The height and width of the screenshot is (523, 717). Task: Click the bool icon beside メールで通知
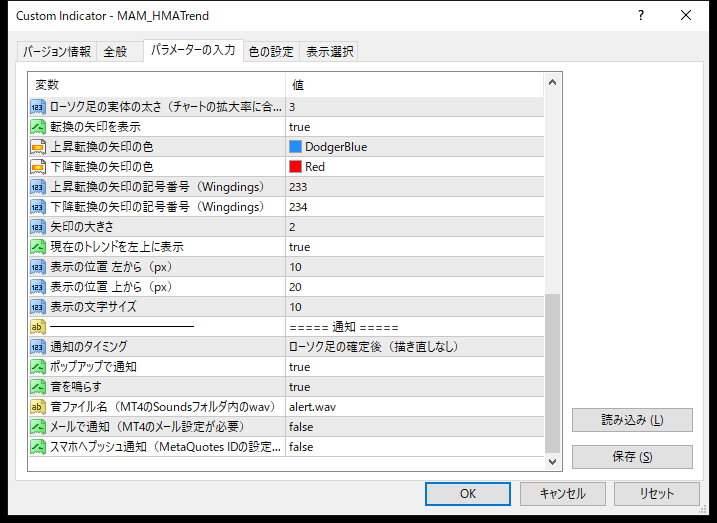38,427
